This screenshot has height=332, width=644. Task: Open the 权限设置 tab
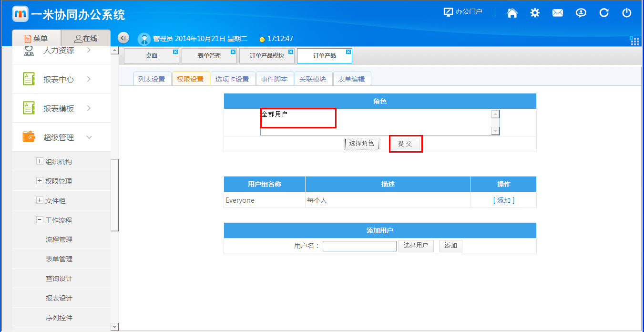click(190, 79)
